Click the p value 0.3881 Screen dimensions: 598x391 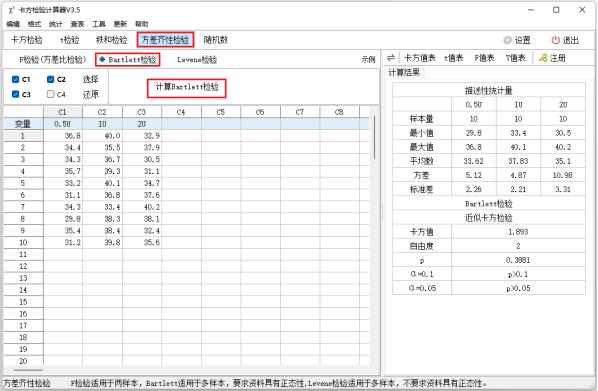(518, 260)
